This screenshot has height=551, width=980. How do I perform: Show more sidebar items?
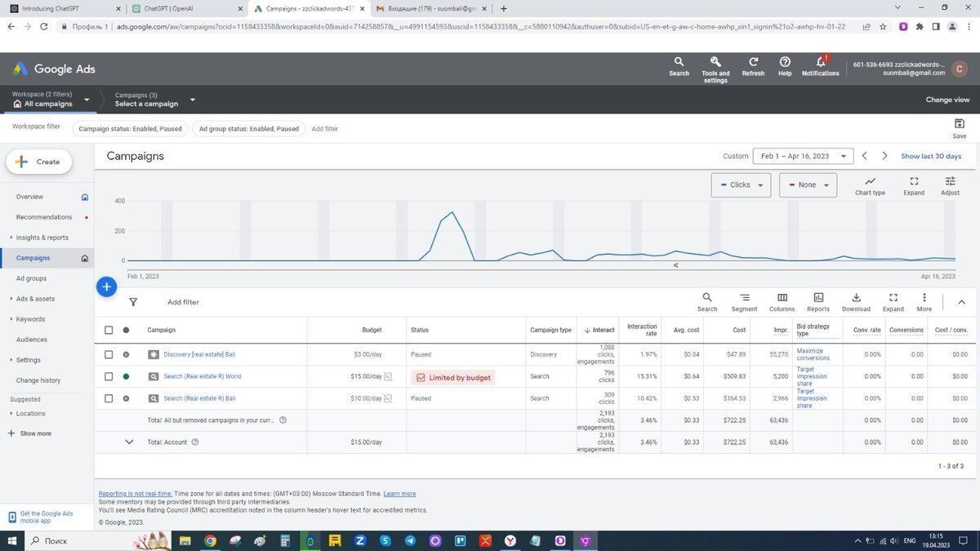pos(29,433)
